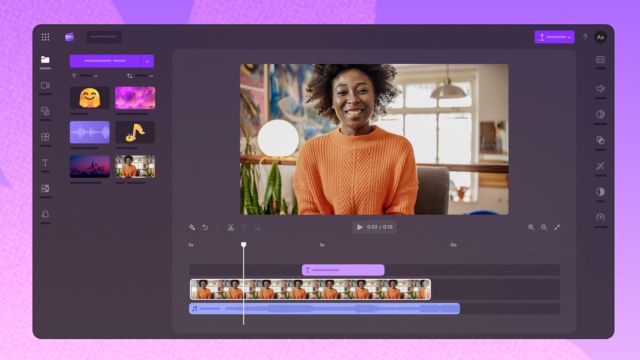The width and height of the screenshot is (640, 360).
Task: Click the 10s mark on timeline ruler
Action: (453, 245)
